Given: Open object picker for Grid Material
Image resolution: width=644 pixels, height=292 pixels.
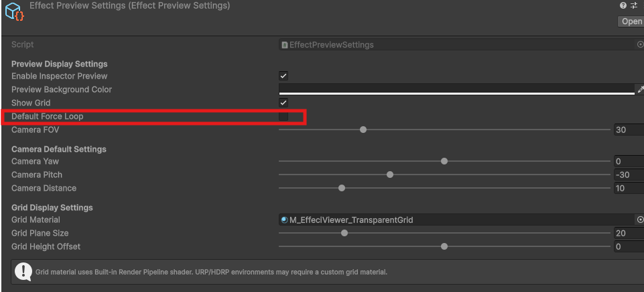Looking at the screenshot, I should (x=639, y=220).
